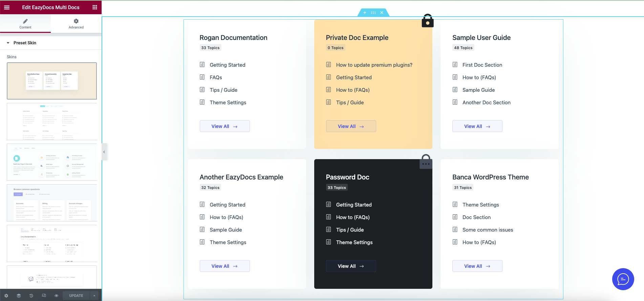Screen dimensions: 644x301
Task: Click View All under Password Doc
Action: point(351,266)
